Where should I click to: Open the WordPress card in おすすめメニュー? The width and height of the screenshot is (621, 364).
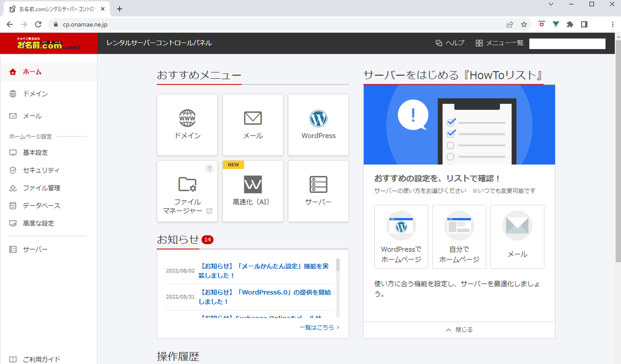pyautogui.click(x=318, y=125)
